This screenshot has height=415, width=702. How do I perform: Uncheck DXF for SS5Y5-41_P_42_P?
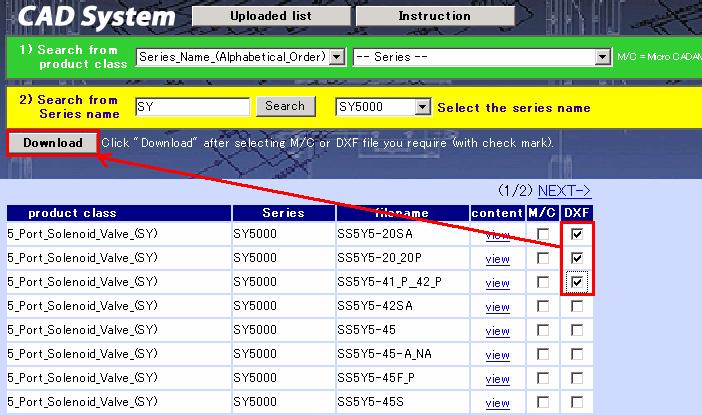coord(577,282)
